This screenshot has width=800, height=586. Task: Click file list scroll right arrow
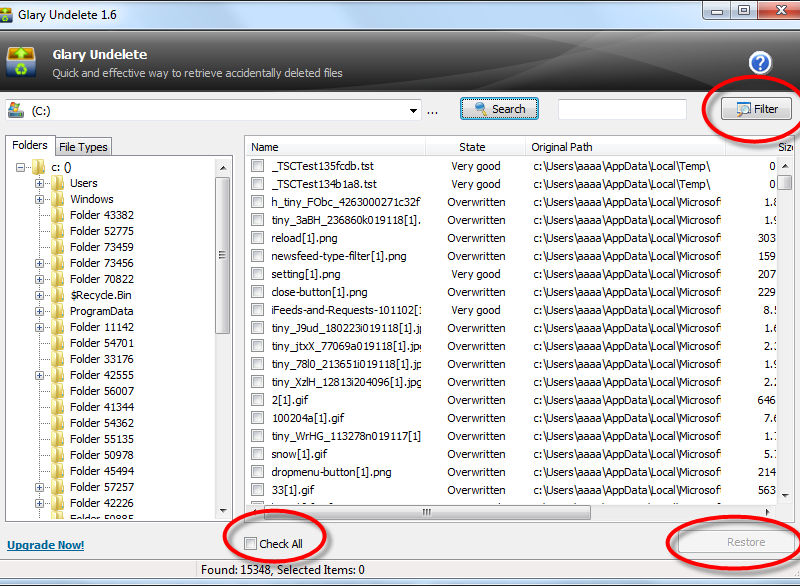pos(767,512)
